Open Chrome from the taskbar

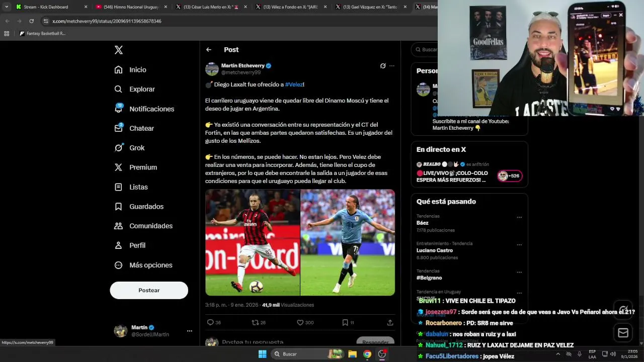(367, 354)
